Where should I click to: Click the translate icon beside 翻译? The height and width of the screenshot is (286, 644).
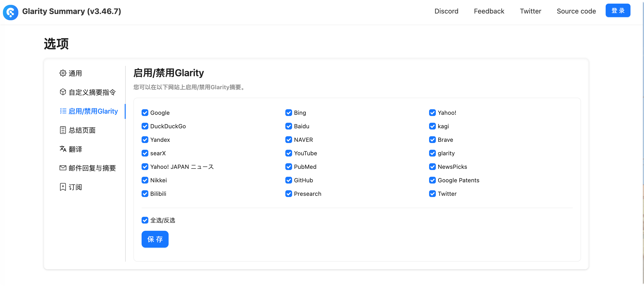click(x=63, y=149)
